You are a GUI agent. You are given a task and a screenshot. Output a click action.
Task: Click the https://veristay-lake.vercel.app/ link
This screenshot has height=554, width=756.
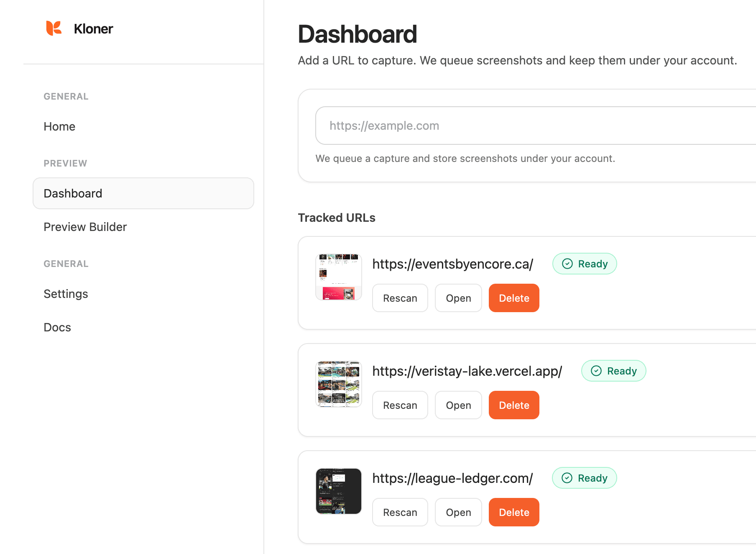[467, 371]
